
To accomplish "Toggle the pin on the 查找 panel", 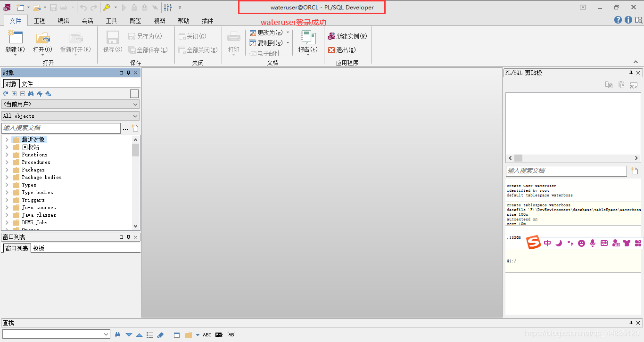I will coord(631,323).
